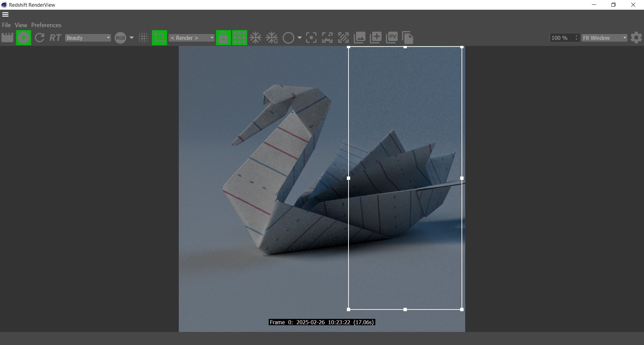Image resolution: width=644 pixels, height=345 pixels.
Task: Click the snowflake with G freeze geometry icon
Action: click(x=272, y=38)
